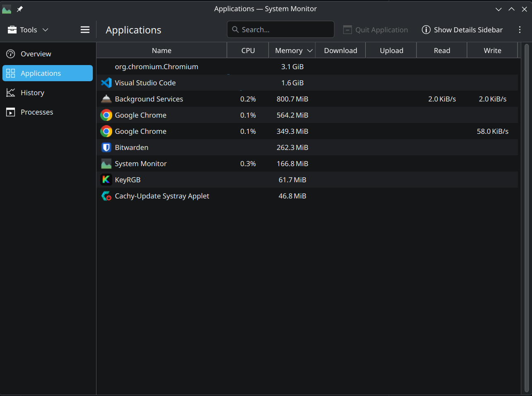Select Cachy-Update Systray Applet row name

(x=162, y=196)
